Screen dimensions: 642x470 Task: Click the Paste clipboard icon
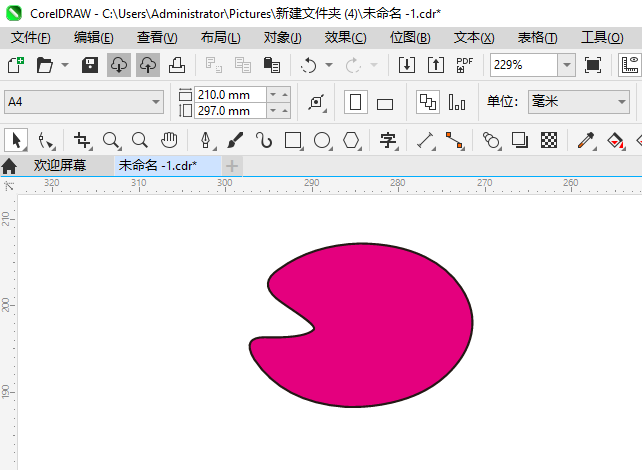[x=271, y=65]
